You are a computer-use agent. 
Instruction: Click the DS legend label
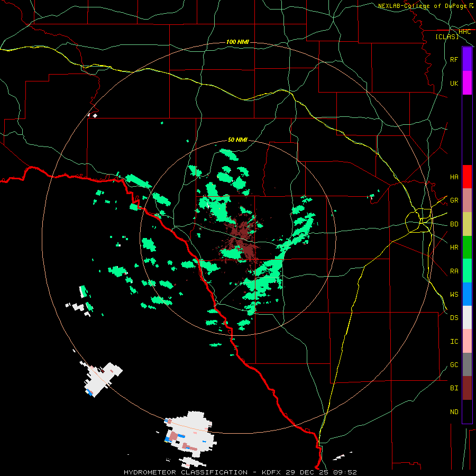(x=454, y=318)
